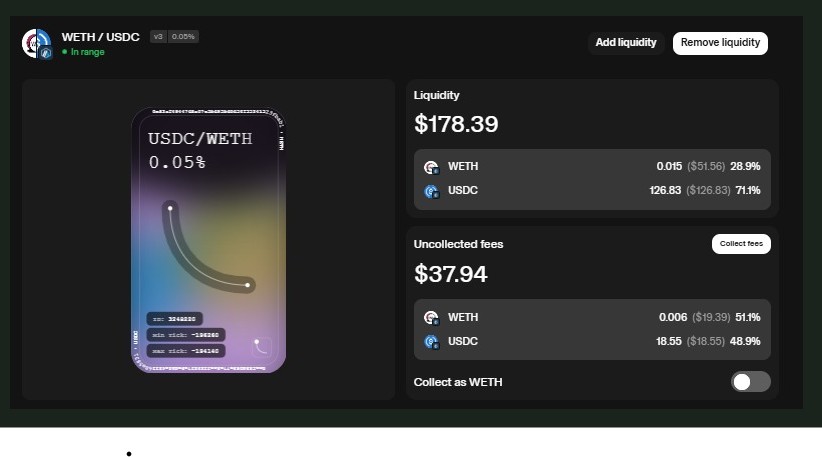This screenshot has width=822, height=457.
Task: Click the 0.05% fee tier badge
Action: (183, 37)
